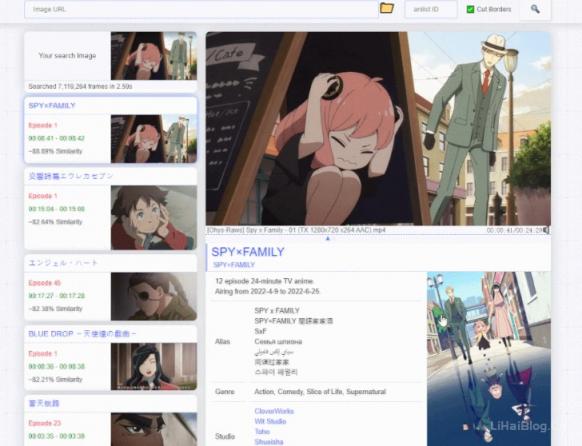Click the SPY×FAMILY poster cover image
This screenshot has height=446, width=582.
489,359
